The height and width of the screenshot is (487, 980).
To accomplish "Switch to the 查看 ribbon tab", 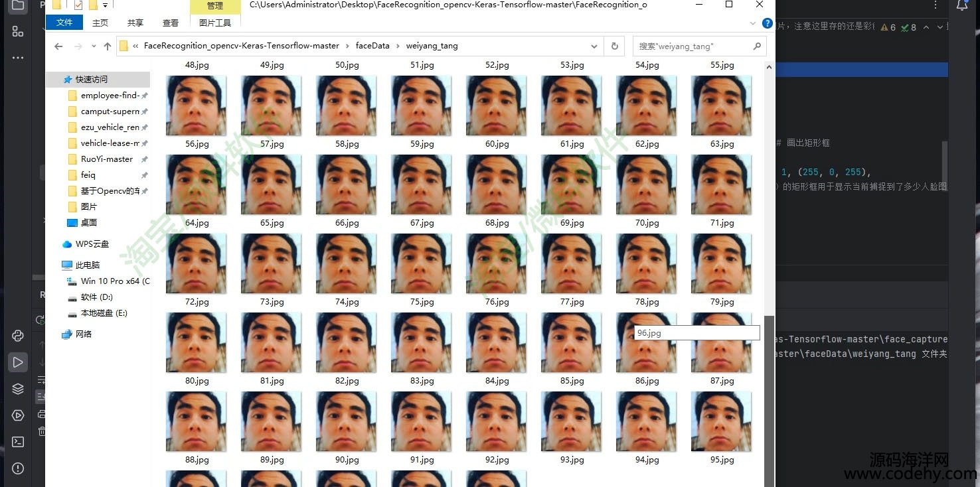I will point(170,23).
